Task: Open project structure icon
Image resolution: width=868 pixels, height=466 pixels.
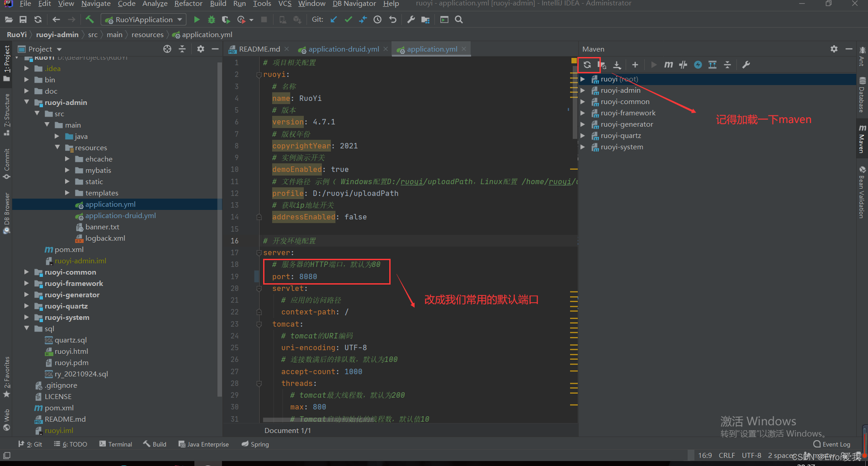Action: [425, 19]
